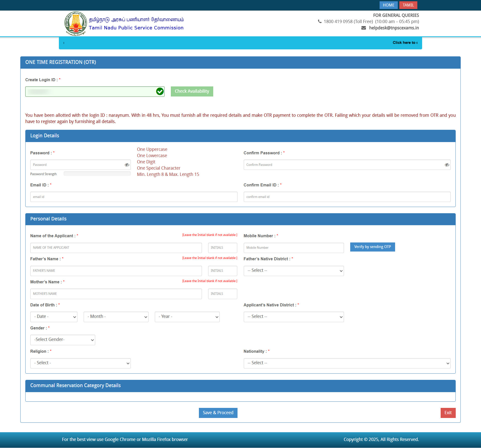Click Save & Proceed button
481x448 pixels.
[218, 413]
